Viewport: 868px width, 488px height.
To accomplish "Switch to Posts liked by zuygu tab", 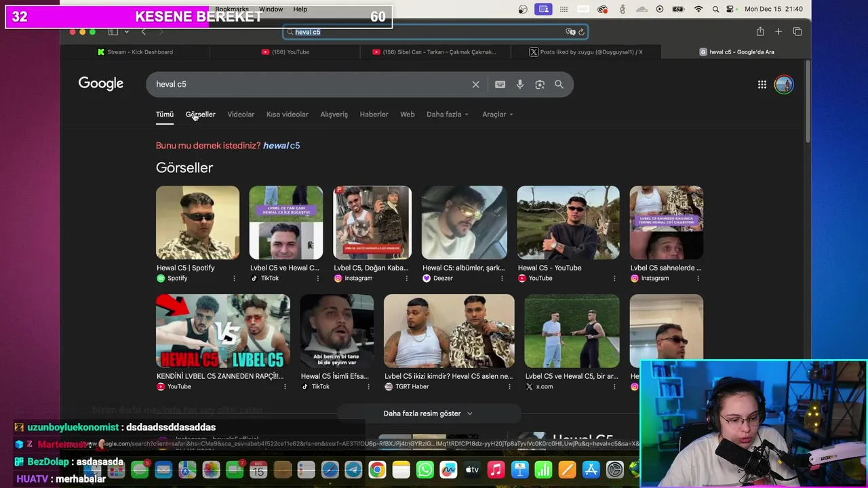I will [x=586, y=52].
